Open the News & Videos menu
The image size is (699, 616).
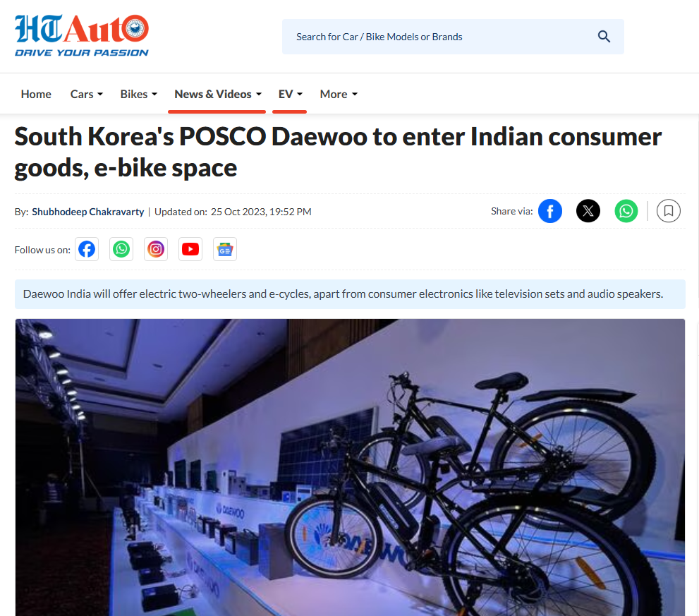click(x=217, y=94)
